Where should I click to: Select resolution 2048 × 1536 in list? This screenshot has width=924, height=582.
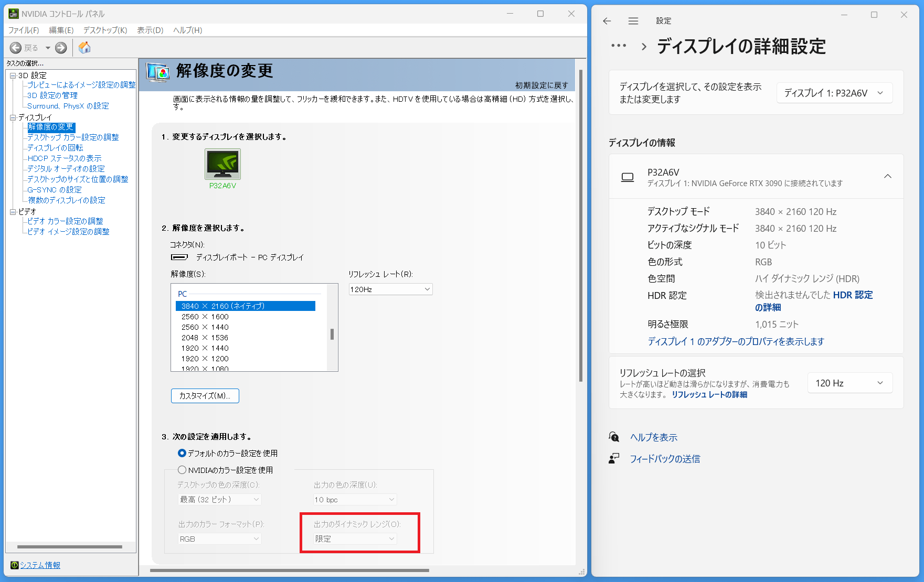tap(205, 338)
